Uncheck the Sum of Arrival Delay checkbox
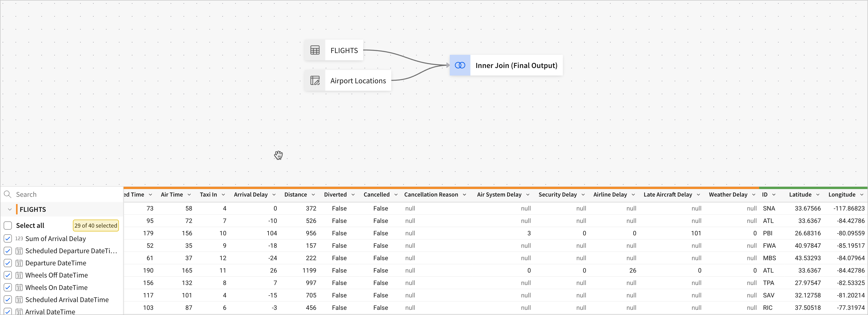This screenshot has width=868, height=315. point(8,238)
